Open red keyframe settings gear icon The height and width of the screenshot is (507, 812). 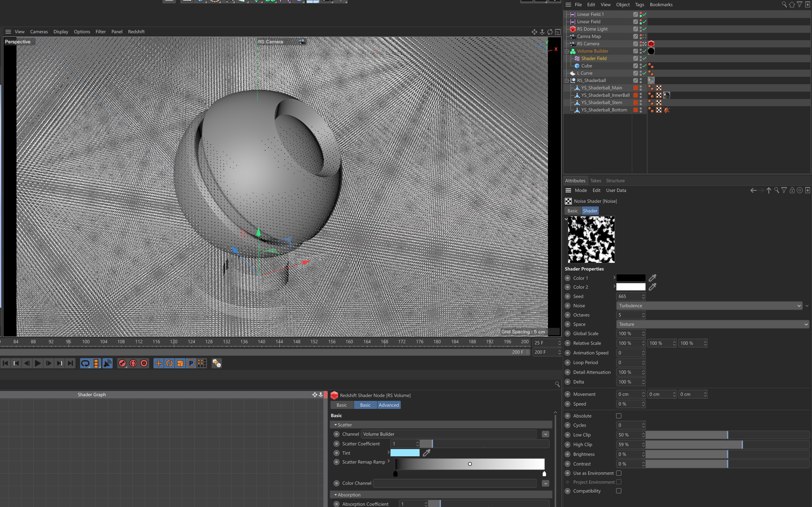click(144, 363)
